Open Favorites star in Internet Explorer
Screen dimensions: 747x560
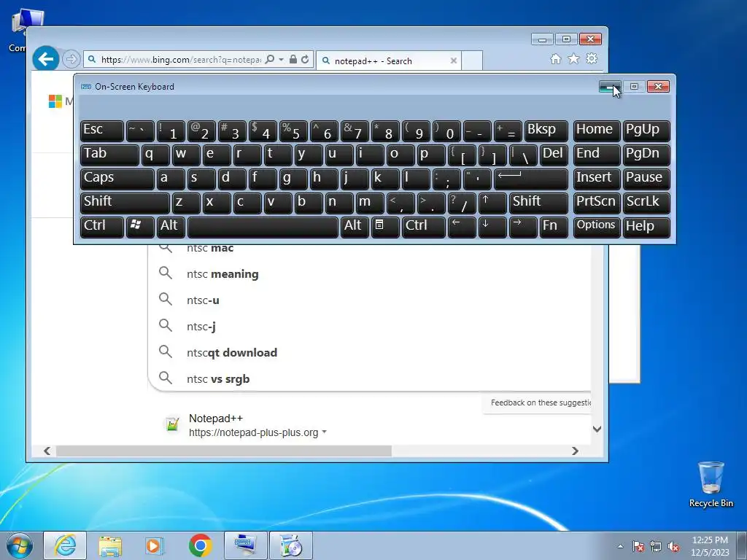click(x=573, y=58)
